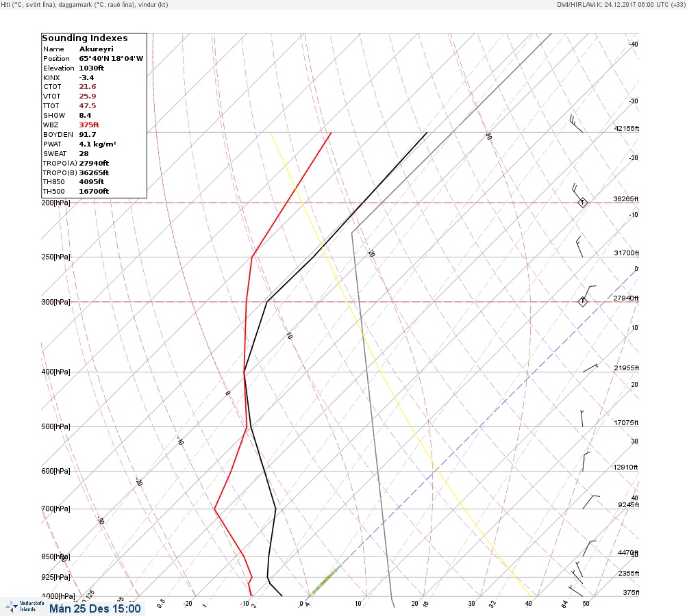Click the '2355ft' height label
The height and width of the screenshot is (616, 687).
click(x=628, y=574)
